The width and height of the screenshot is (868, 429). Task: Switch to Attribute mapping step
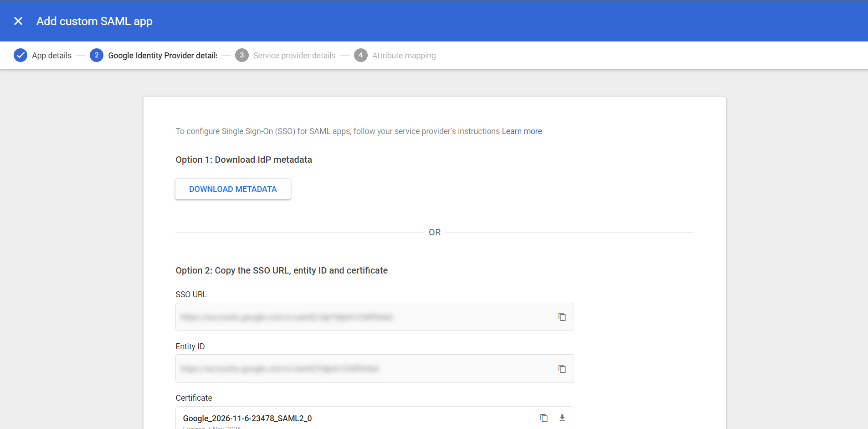pyautogui.click(x=404, y=56)
